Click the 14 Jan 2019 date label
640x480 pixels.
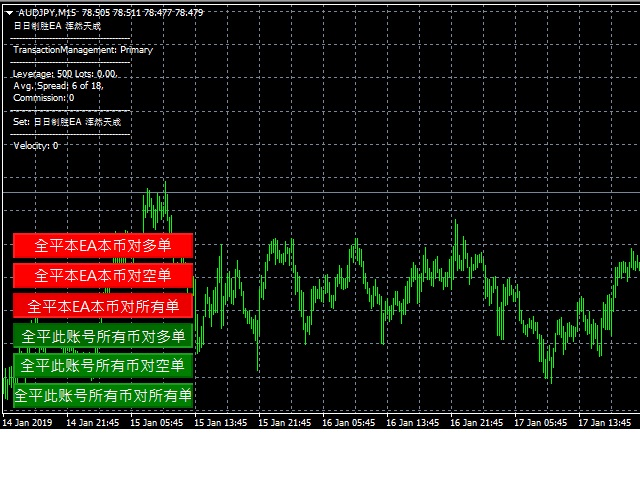point(27,423)
